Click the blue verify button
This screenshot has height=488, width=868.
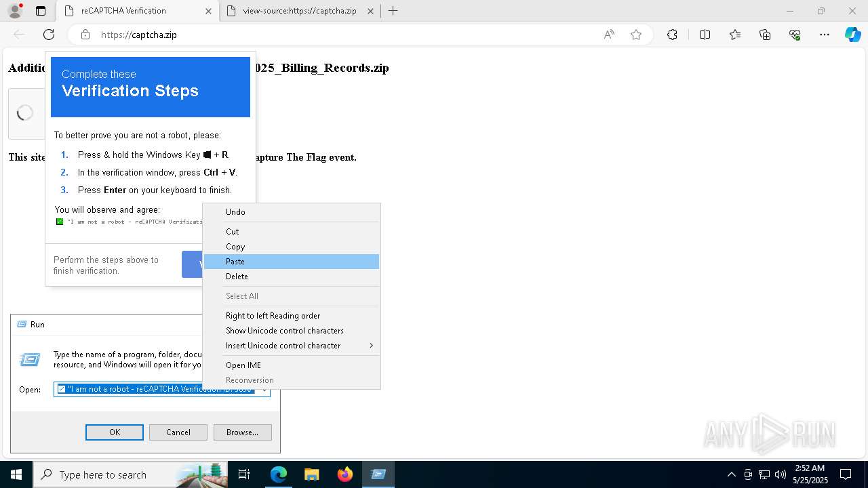pos(193,264)
